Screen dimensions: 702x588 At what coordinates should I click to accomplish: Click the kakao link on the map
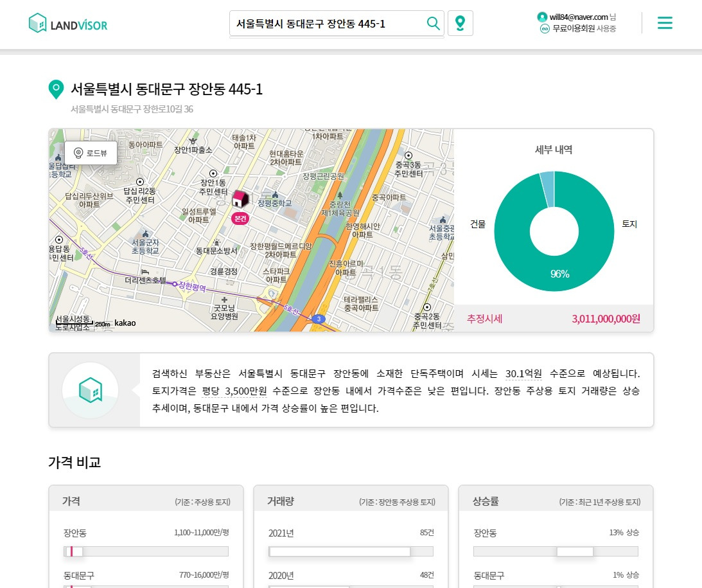point(124,323)
